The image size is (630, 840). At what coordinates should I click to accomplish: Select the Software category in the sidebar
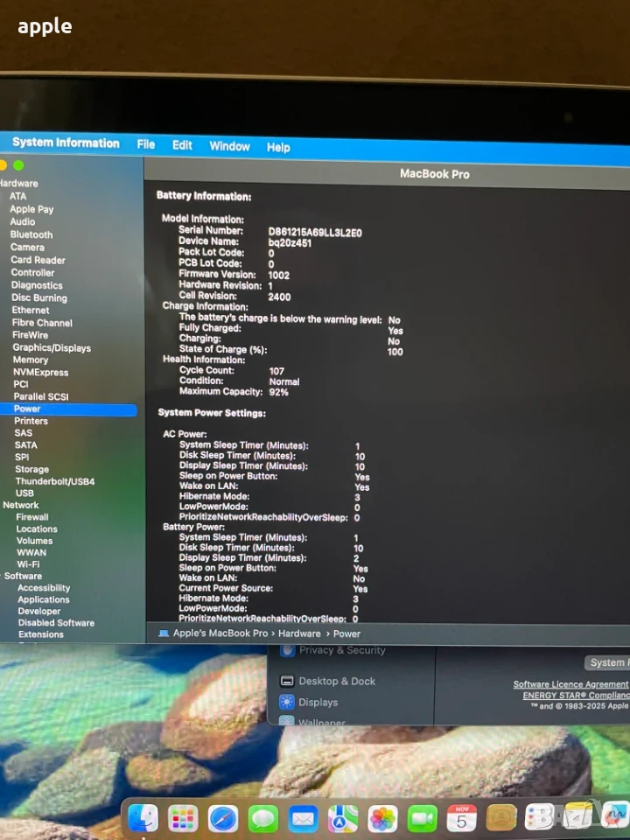(x=23, y=577)
